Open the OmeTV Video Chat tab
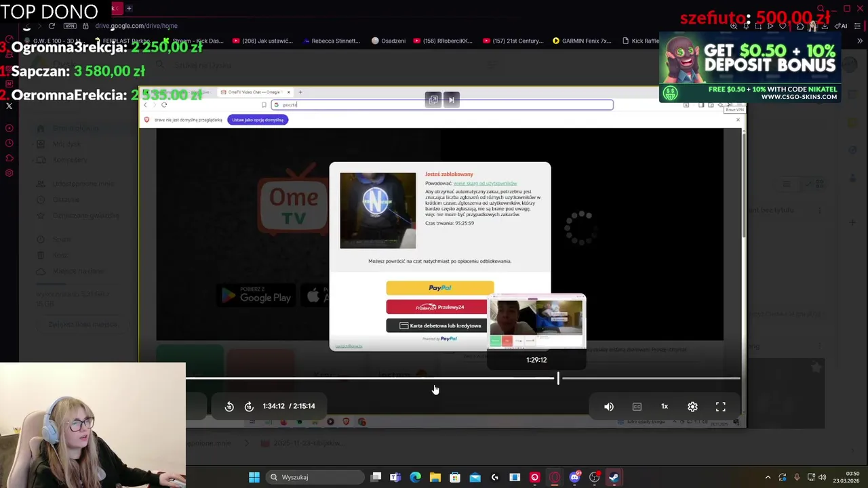 (x=254, y=92)
